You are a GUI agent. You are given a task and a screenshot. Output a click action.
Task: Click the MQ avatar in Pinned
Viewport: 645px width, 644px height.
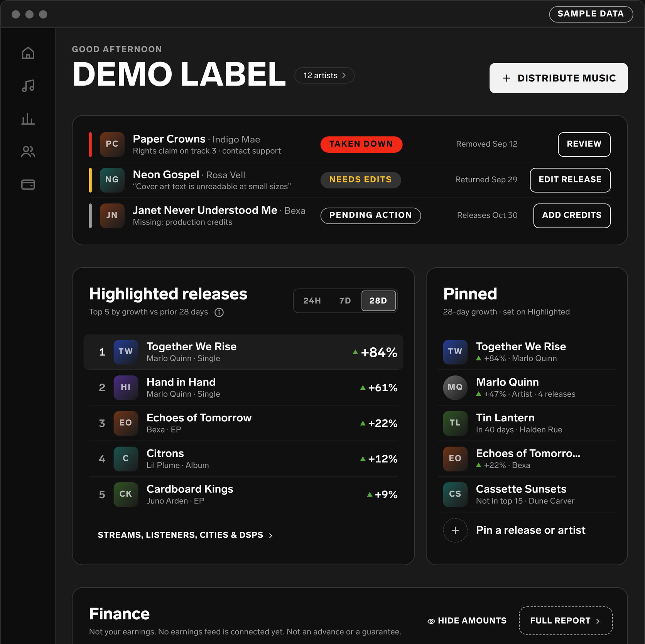pyautogui.click(x=455, y=387)
